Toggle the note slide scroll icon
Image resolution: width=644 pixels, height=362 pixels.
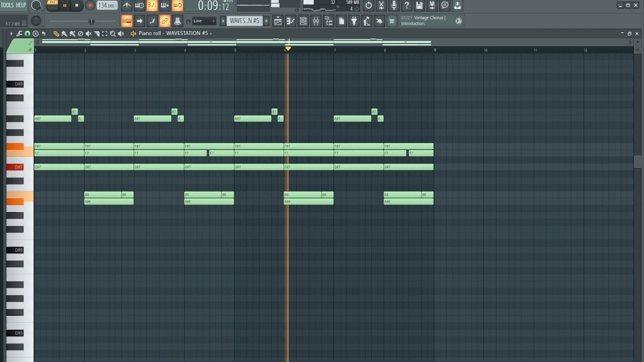152,21
